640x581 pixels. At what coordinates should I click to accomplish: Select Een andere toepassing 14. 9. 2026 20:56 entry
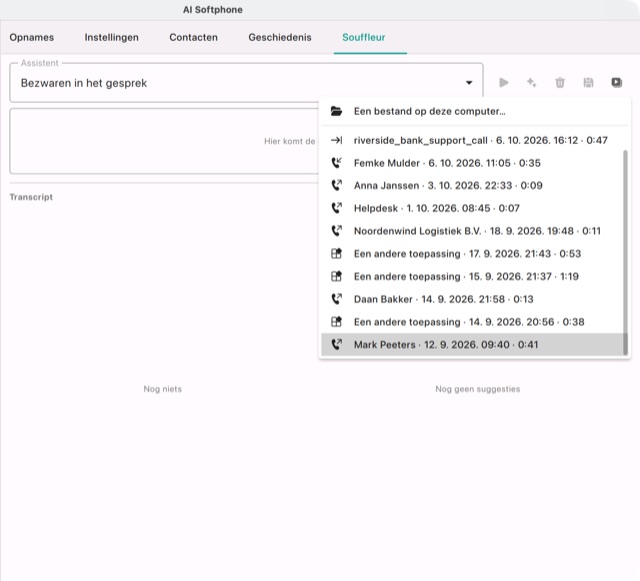coord(472,322)
